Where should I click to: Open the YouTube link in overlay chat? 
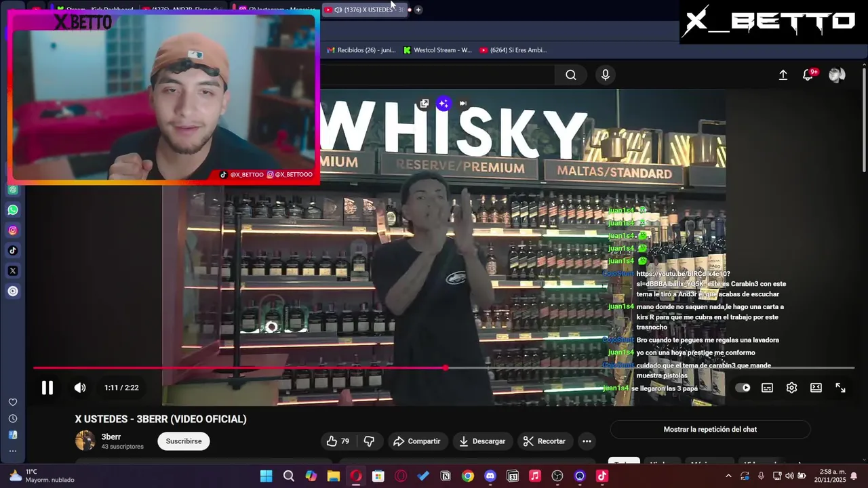point(682,279)
